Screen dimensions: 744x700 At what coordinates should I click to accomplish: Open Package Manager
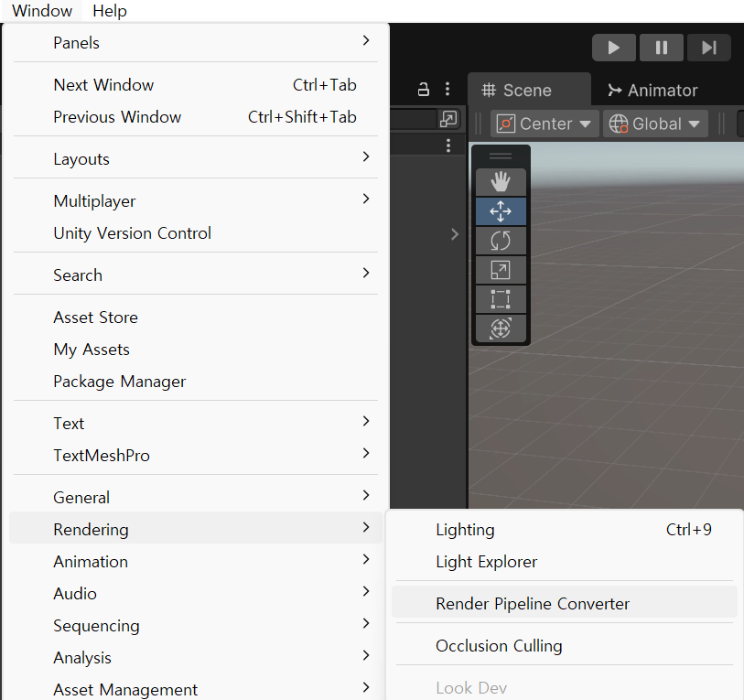pyautogui.click(x=196, y=381)
